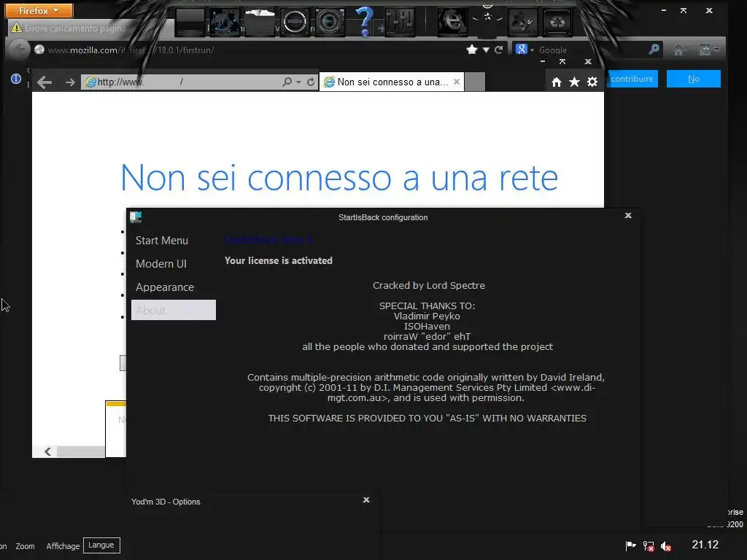
Task: Click the blue contribuire button
Action: click(632, 79)
